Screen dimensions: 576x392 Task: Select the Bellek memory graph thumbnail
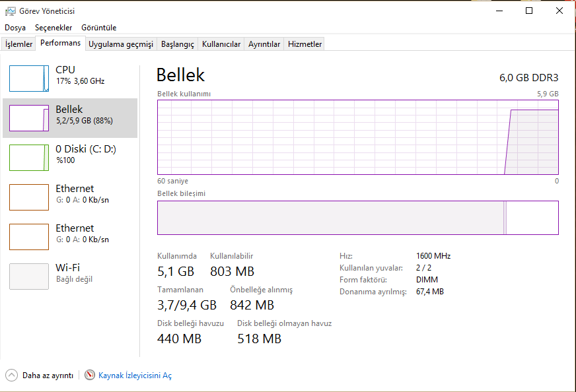pyautogui.click(x=29, y=118)
